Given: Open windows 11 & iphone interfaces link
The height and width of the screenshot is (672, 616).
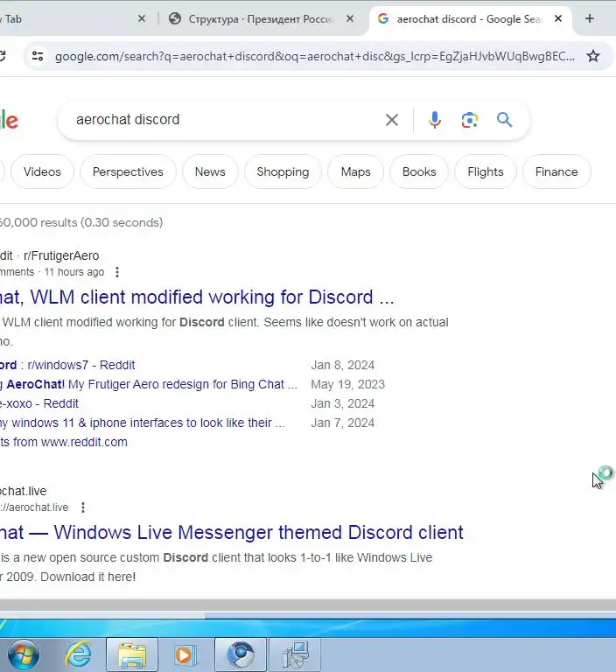Looking at the screenshot, I should (x=143, y=423).
